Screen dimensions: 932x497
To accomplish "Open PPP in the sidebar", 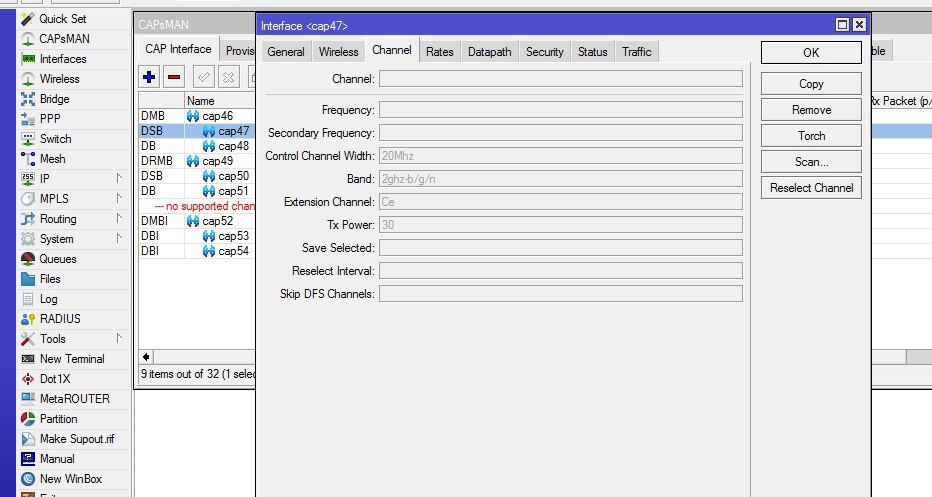I will (x=50, y=119).
